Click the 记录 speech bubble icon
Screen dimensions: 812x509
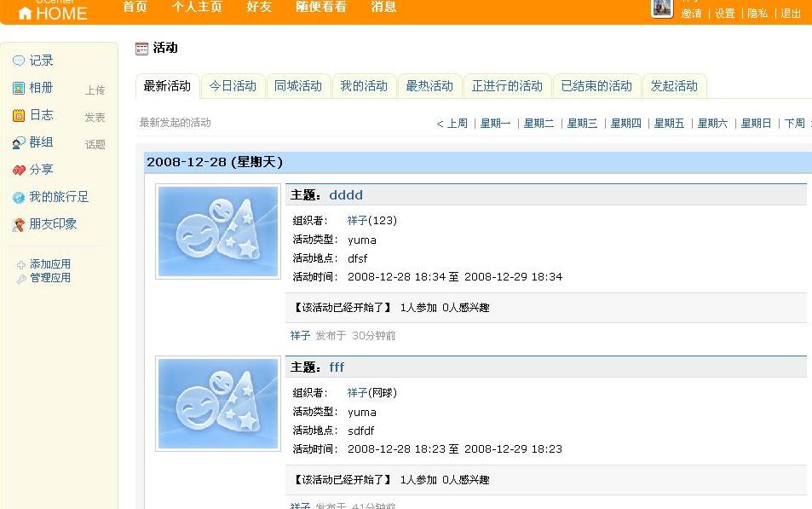tap(19, 61)
